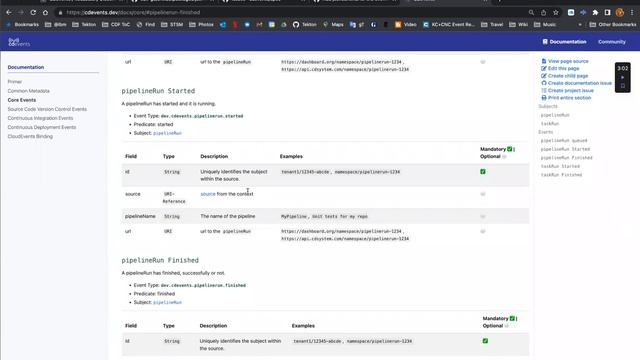Open the extensions puzzle icon
The height and width of the screenshot is (360, 640).
pos(595,13)
